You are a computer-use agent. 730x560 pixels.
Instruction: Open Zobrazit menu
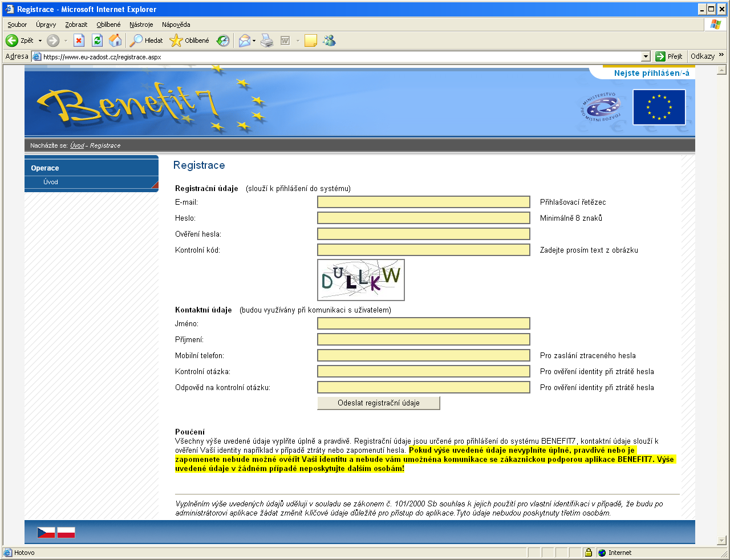pos(76,25)
